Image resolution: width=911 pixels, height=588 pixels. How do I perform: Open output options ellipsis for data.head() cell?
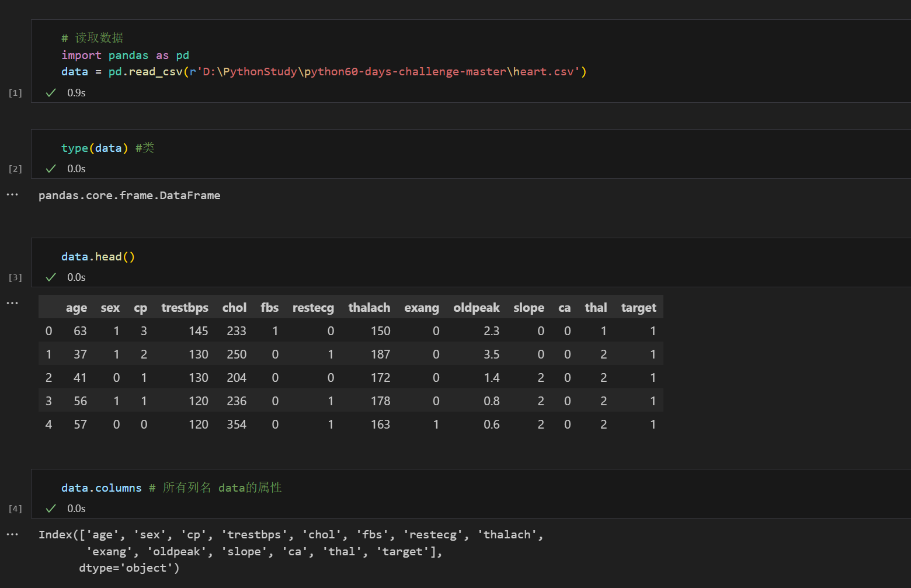point(12,303)
